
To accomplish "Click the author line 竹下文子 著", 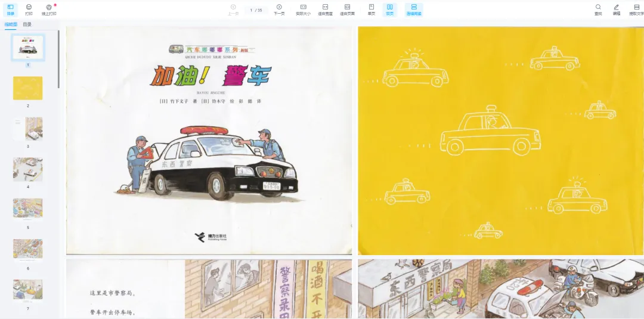I will coord(179,101).
